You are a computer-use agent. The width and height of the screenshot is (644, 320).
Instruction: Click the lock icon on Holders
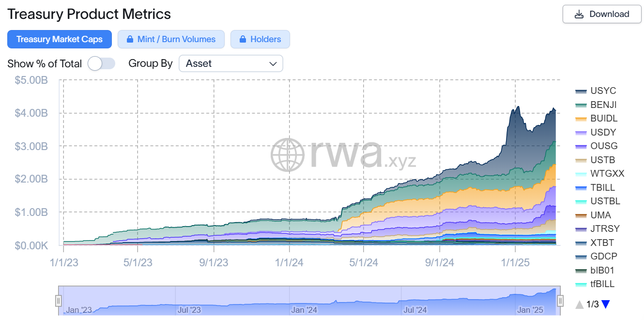[243, 39]
